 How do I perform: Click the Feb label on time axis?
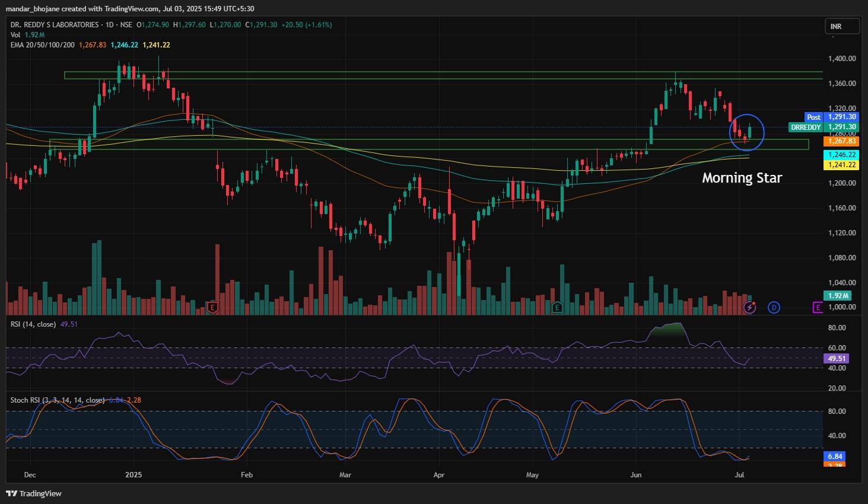point(247,475)
